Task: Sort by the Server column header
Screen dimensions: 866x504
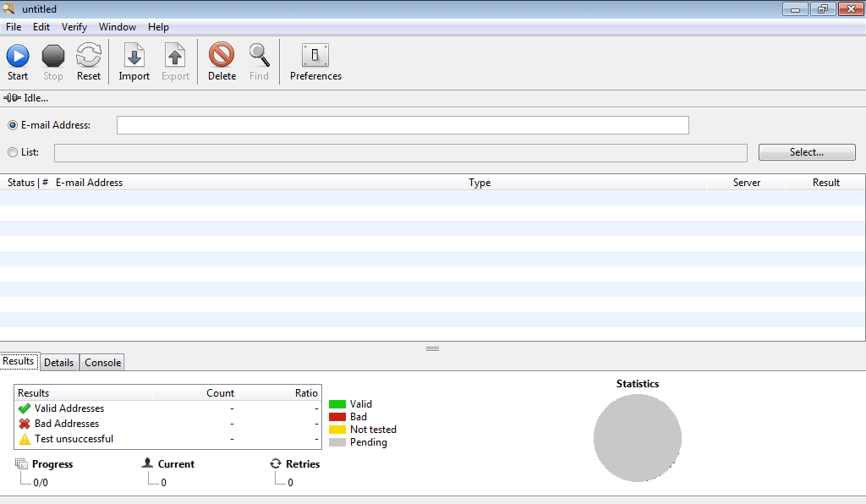Action: [746, 183]
